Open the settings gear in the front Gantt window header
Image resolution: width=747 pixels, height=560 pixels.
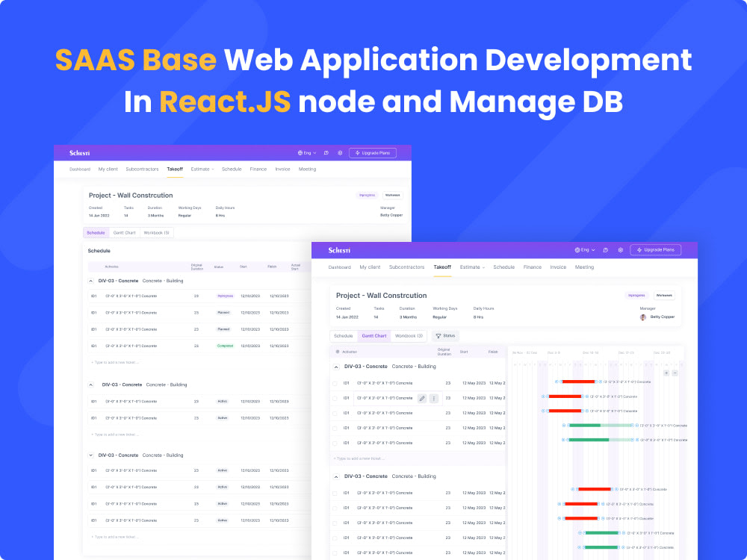[x=620, y=250]
